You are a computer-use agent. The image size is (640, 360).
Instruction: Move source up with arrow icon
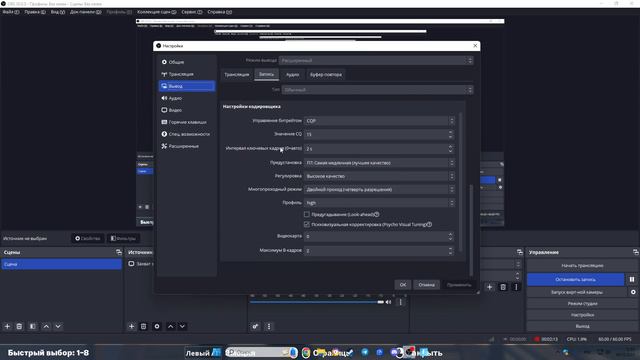[171, 327]
